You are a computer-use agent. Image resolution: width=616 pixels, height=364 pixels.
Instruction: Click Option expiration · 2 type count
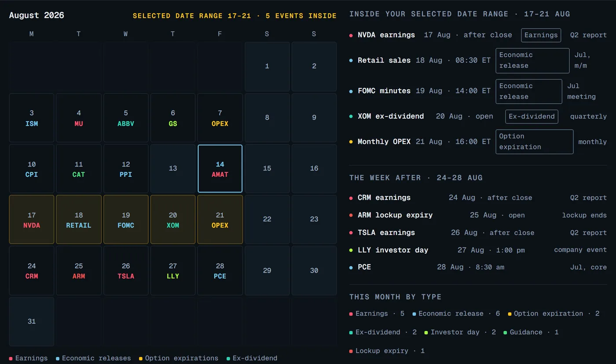[x=554, y=314]
